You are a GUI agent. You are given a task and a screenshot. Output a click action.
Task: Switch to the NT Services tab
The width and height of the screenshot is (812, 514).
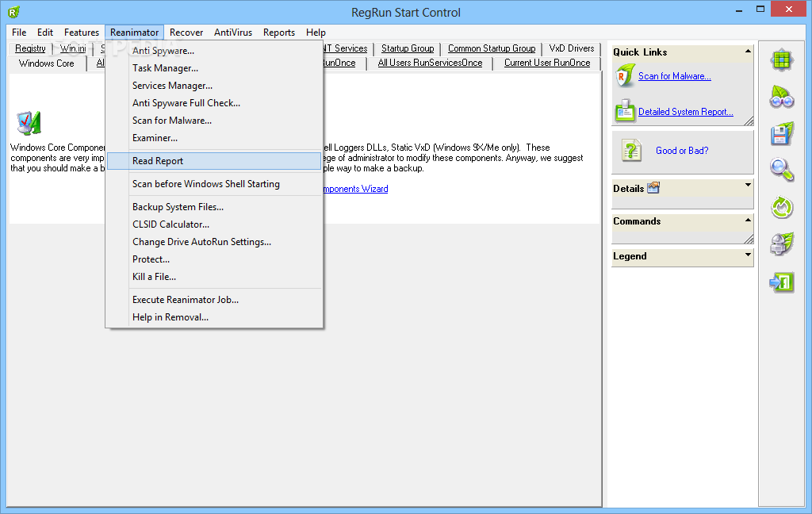(x=346, y=48)
